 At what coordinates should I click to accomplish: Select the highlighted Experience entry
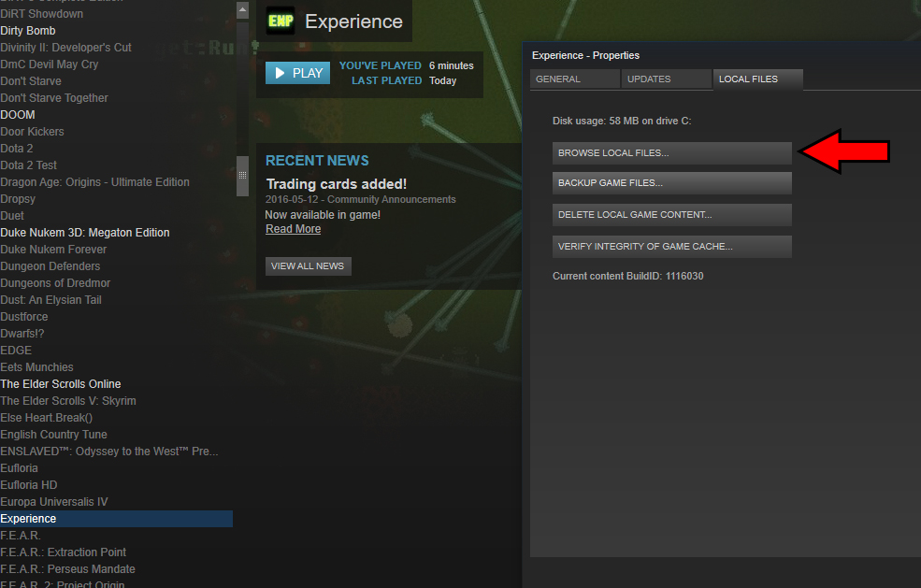[x=116, y=519]
